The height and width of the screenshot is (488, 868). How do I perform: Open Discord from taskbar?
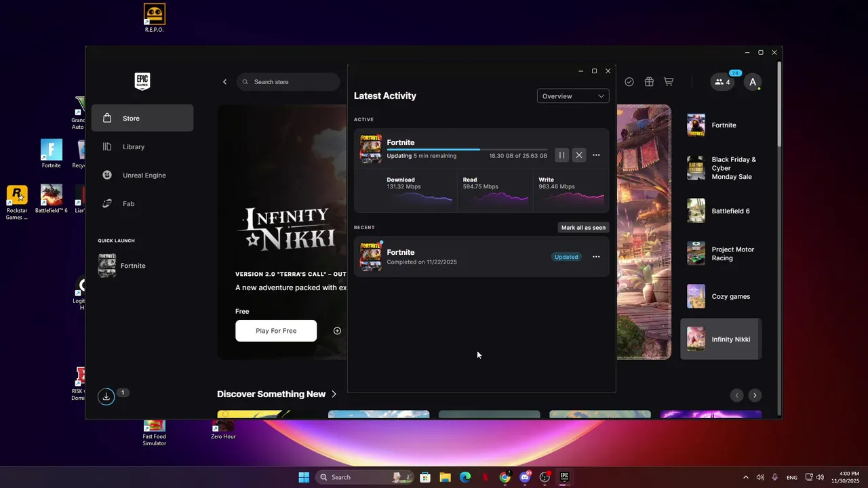(x=525, y=477)
